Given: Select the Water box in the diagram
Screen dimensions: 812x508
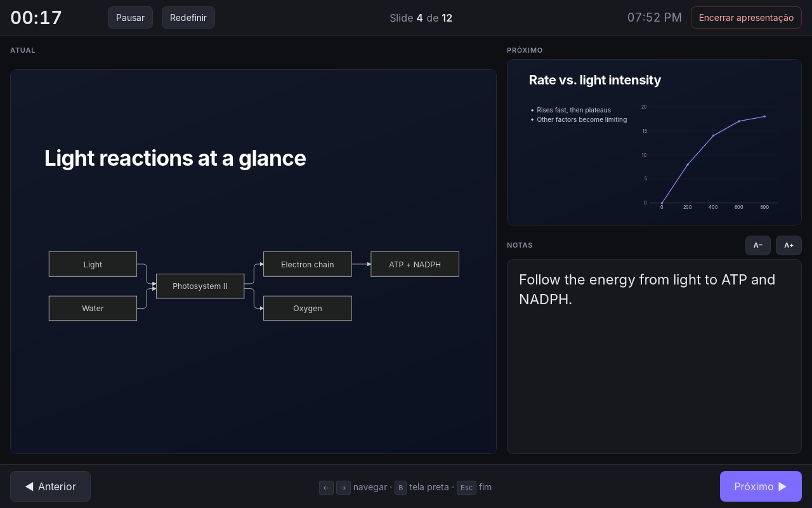Looking at the screenshot, I should (x=93, y=308).
